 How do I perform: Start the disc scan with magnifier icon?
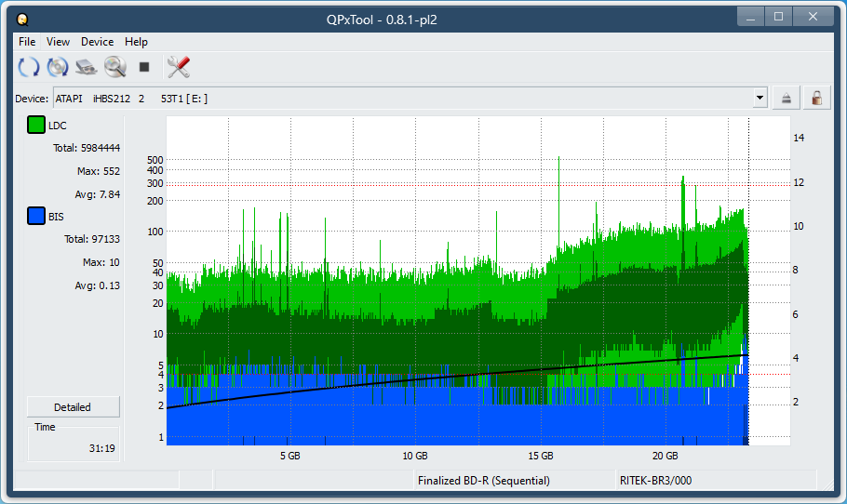[115, 67]
